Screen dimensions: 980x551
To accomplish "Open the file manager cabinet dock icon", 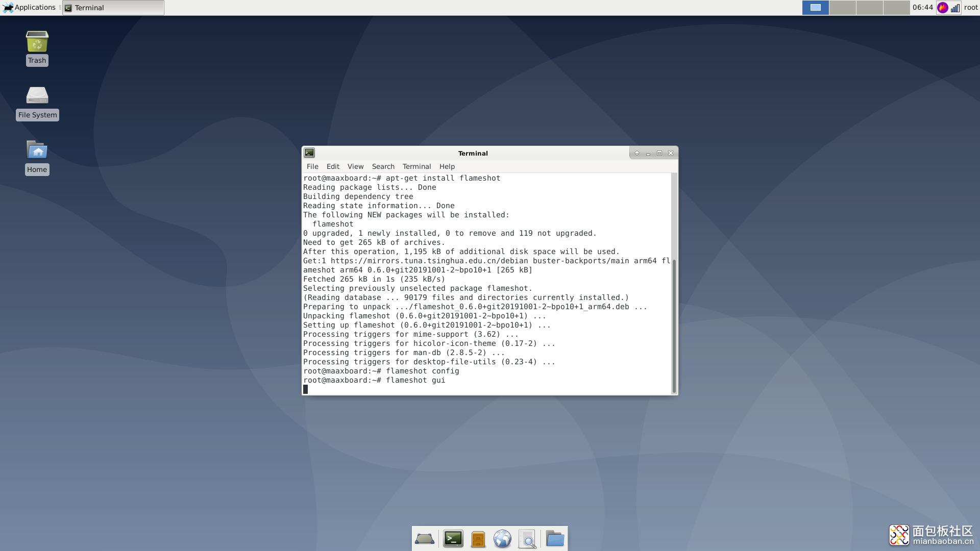I will pyautogui.click(x=478, y=539).
